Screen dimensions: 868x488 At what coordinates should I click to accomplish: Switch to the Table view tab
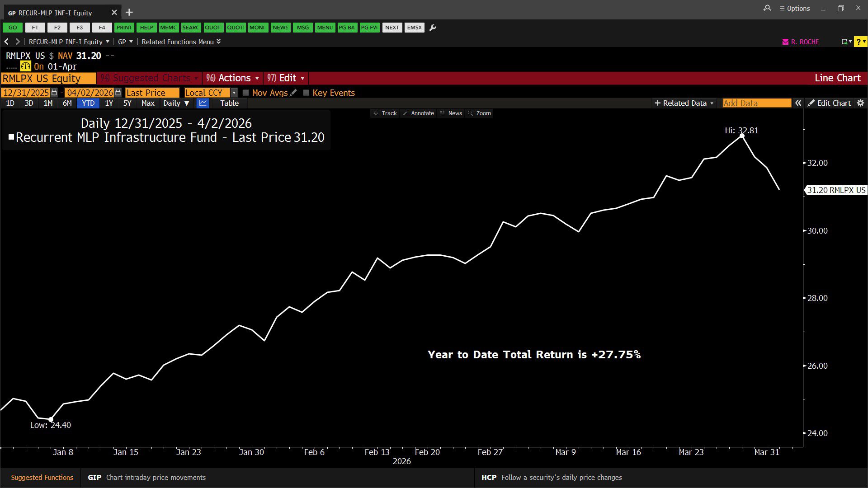coord(229,103)
